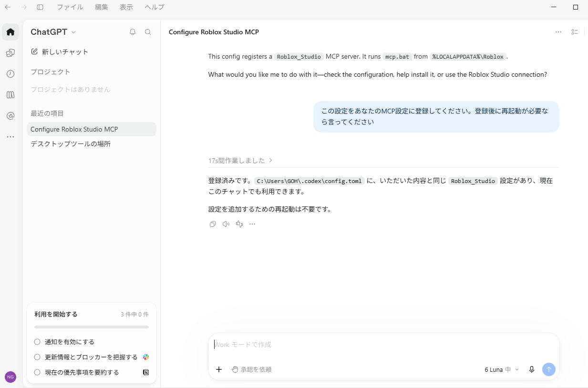Click the 承認を依頼 button
The height and width of the screenshot is (388, 588).
(x=252, y=369)
